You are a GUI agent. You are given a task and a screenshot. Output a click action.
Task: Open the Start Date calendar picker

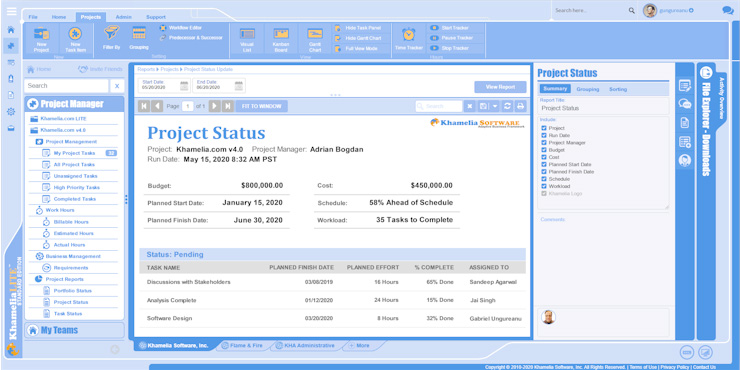tap(184, 86)
